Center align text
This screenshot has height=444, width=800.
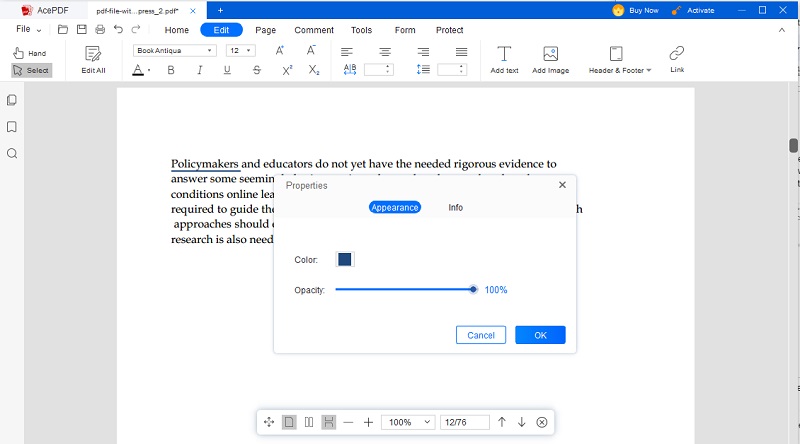point(385,52)
